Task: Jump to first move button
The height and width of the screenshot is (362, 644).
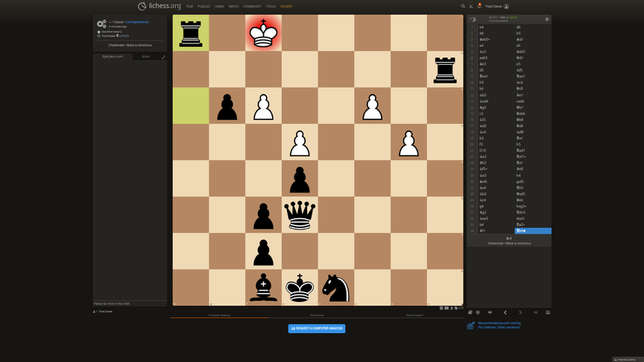Action: tap(490, 312)
